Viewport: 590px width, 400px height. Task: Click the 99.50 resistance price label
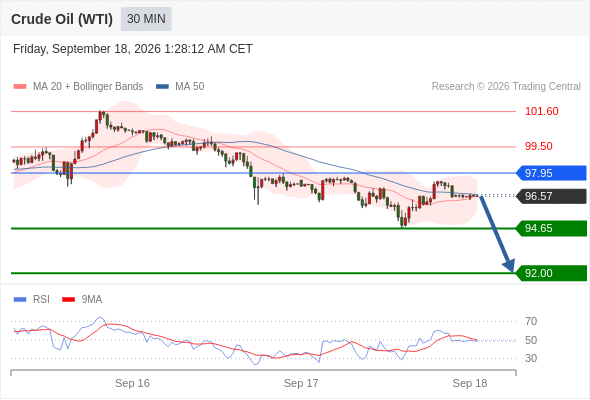[x=538, y=146]
